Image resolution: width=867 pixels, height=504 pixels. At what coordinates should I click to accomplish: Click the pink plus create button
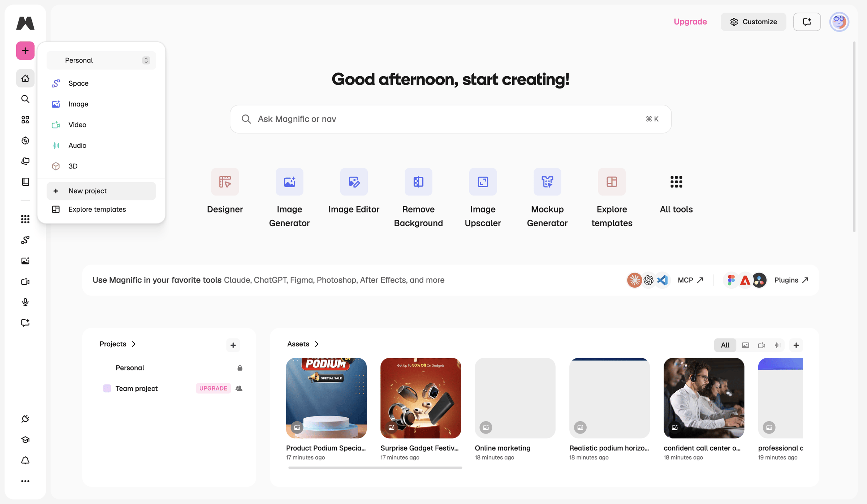pyautogui.click(x=25, y=51)
